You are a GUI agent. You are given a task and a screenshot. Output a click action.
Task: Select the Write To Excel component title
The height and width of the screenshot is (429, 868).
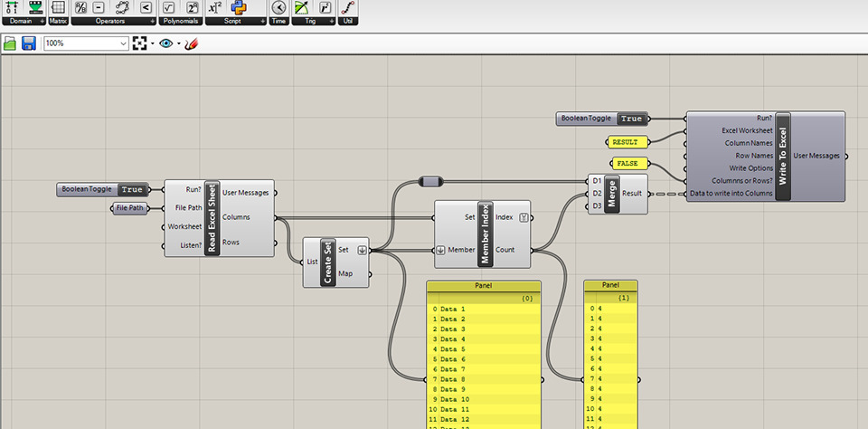tap(783, 157)
